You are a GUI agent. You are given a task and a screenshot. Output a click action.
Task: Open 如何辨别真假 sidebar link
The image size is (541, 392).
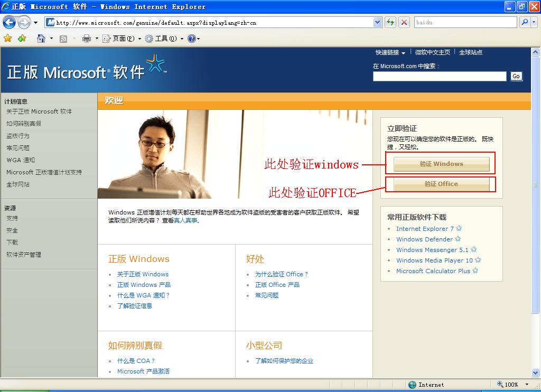[23, 124]
